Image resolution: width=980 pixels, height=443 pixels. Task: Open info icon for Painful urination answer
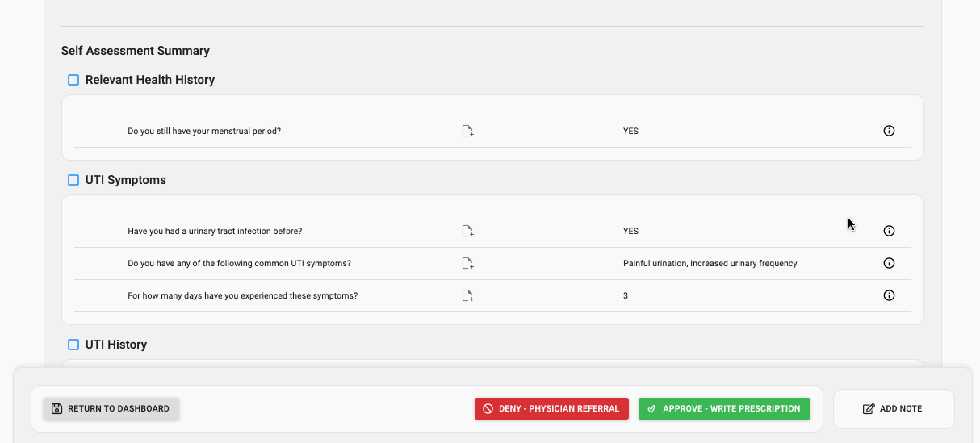click(889, 263)
